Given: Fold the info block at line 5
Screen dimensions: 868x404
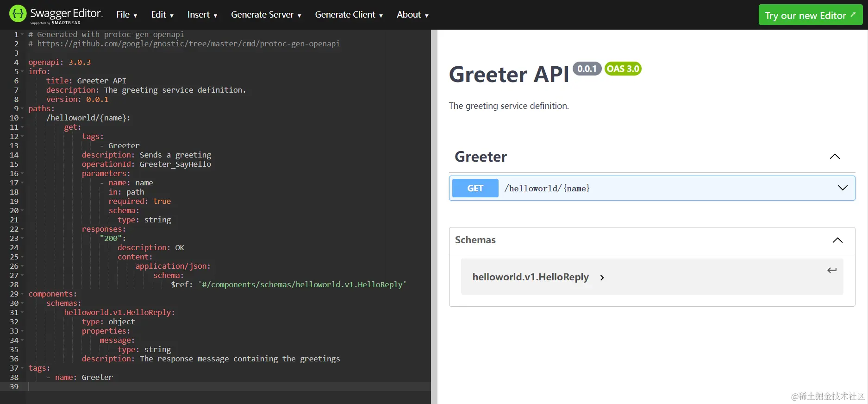Looking at the screenshot, I should click(22, 72).
